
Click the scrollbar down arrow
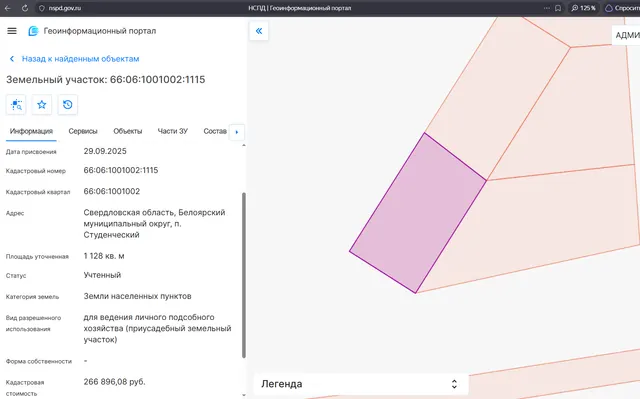[x=244, y=395]
